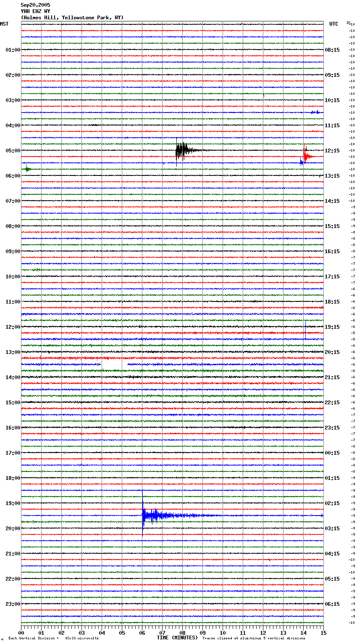Screen dimensions: 357x644
Task: Click the "Each Vertical Division = 83.33 microvolts" note
Action: (x=54, y=638)
